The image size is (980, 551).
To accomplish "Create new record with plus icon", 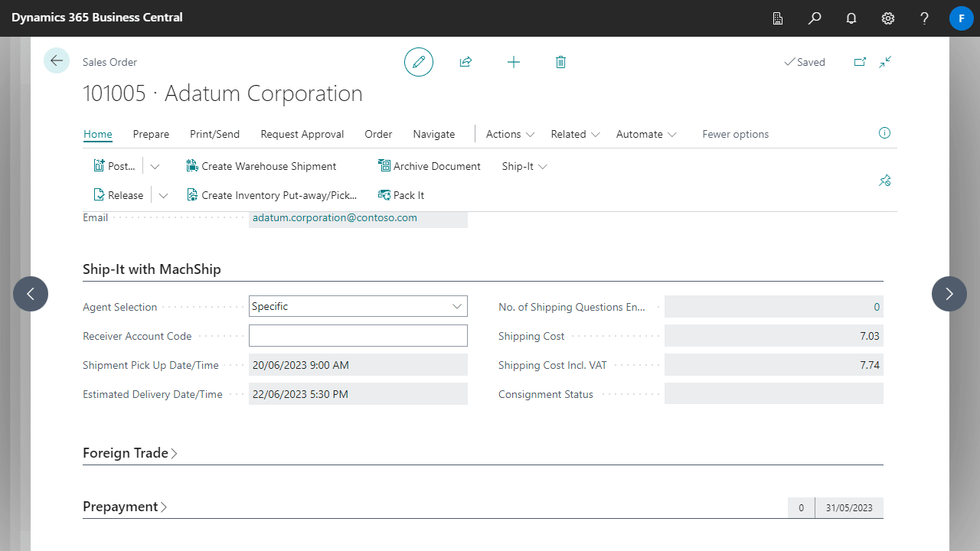I will pos(514,62).
